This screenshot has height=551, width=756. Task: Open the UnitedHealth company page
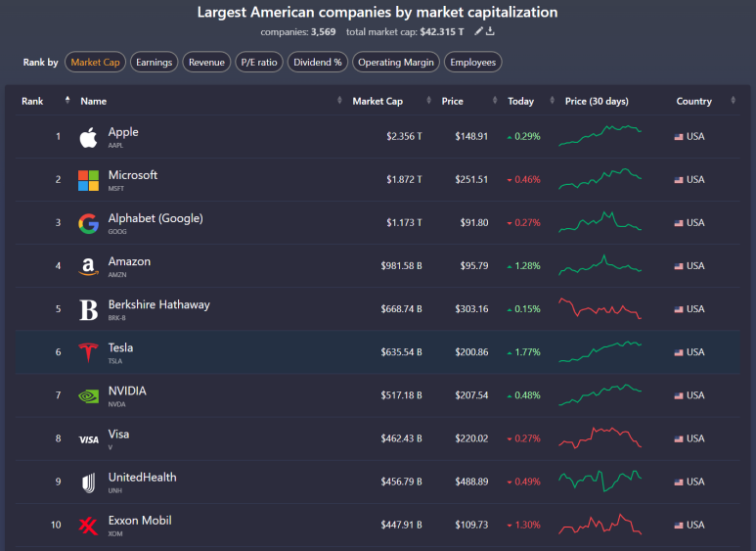click(142, 478)
